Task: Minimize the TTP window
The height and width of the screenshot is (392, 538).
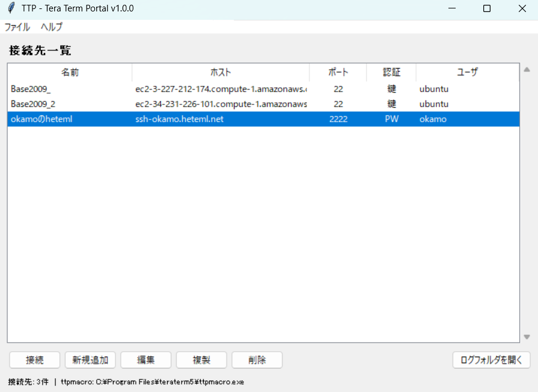Action: pos(452,8)
